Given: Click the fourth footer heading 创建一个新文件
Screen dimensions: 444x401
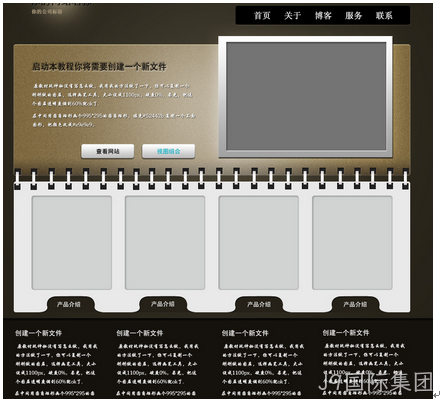Looking at the screenshot, I should [x=346, y=333].
